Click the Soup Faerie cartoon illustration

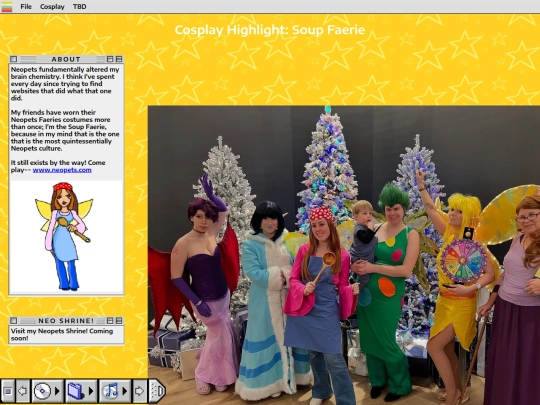(64, 237)
